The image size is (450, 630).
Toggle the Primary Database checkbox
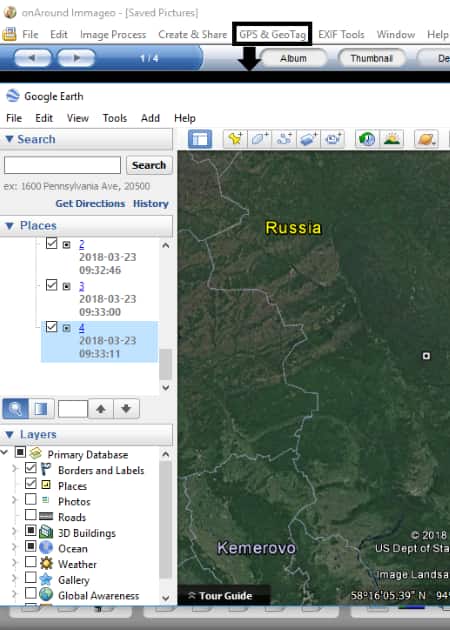[x=20, y=452]
